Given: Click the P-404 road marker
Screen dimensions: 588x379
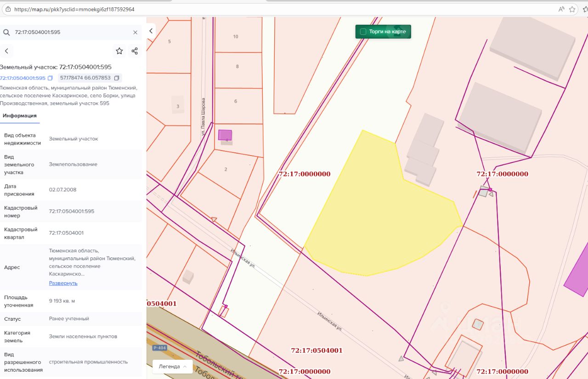Looking at the screenshot, I should point(159,348).
